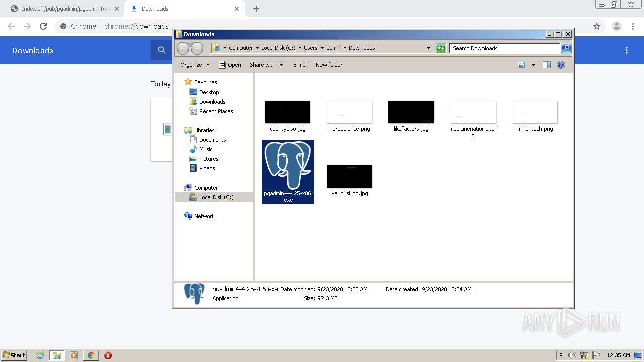Open the Videos library
The width and height of the screenshot is (644, 362).
(x=207, y=168)
